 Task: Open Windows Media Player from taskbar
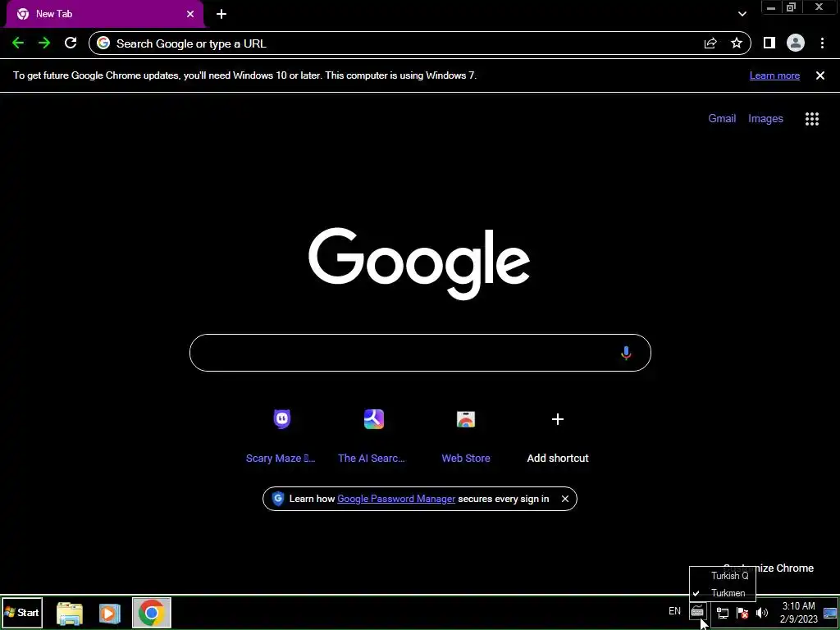(x=109, y=613)
